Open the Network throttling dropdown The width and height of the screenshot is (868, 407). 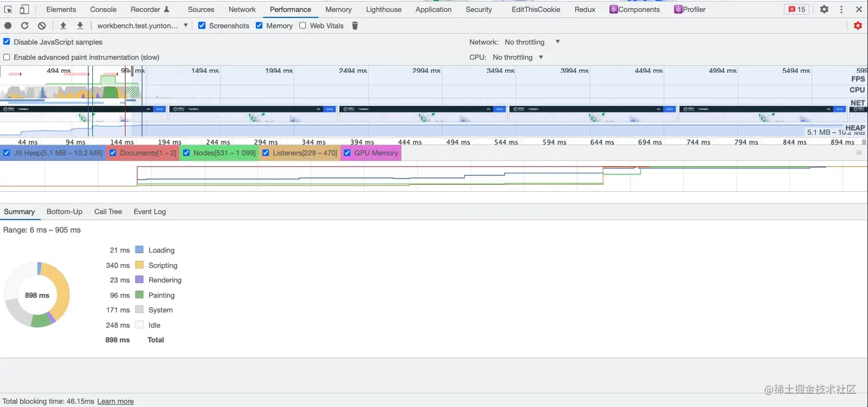[x=532, y=42]
